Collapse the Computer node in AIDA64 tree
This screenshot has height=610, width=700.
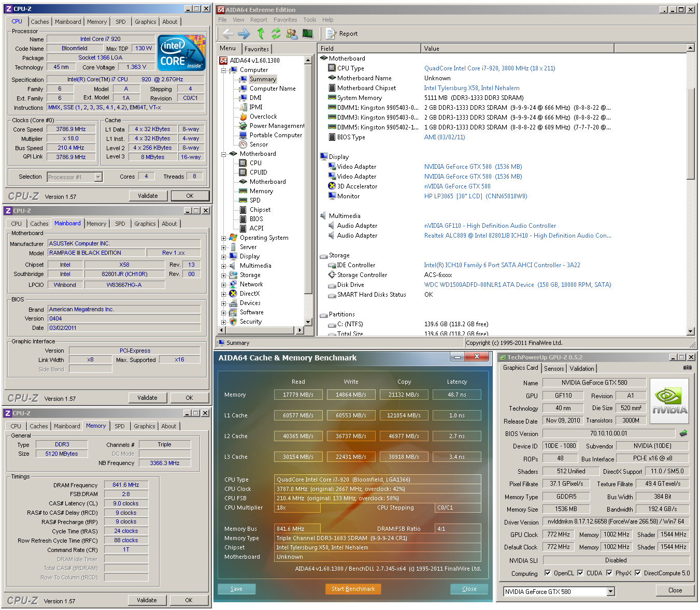pyautogui.click(x=224, y=70)
